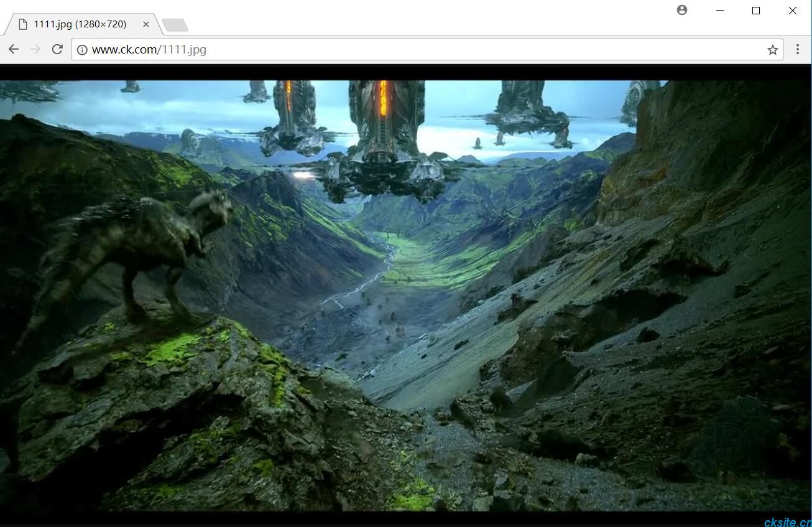The width and height of the screenshot is (812, 527).
Task: Minimize the browser window
Action: click(720, 11)
